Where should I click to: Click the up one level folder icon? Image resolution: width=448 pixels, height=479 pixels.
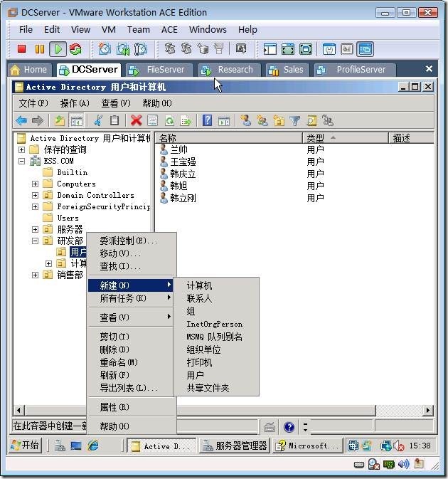(60, 120)
